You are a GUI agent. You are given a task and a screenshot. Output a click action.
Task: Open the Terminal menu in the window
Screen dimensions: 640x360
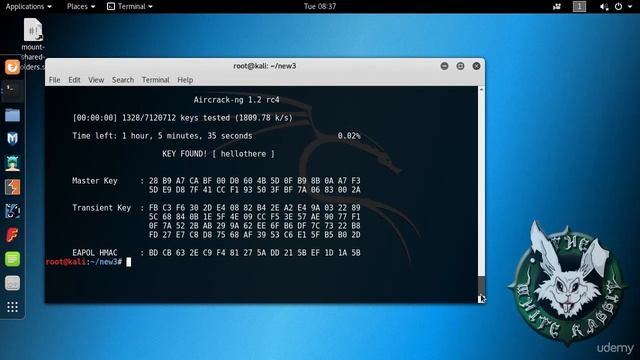pos(156,80)
